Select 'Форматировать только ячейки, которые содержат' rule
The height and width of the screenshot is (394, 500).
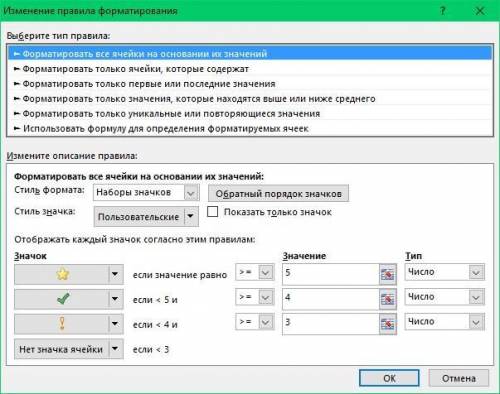pyautogui.click(x=135, y=69)
